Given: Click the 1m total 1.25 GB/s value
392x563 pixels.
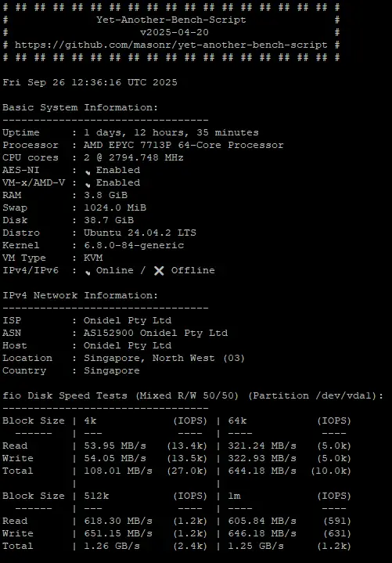Looking at the screenshot, I should click(x=256, y=546).
